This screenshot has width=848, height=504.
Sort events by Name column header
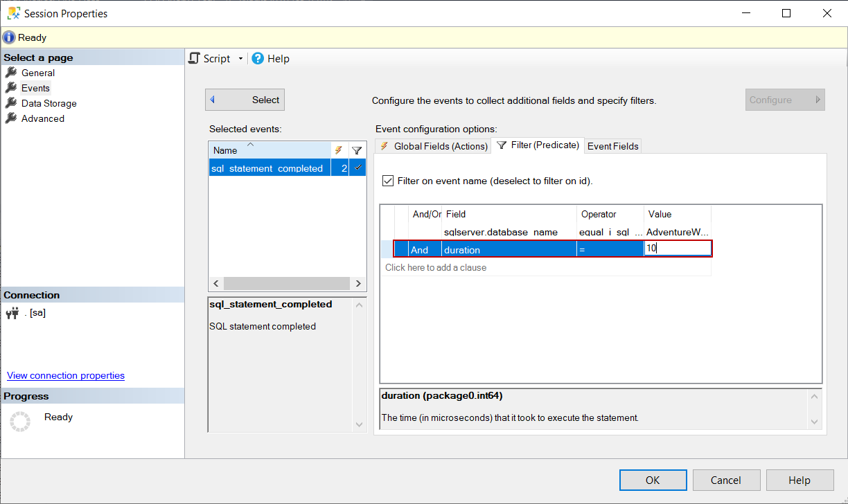coord(270,150)
